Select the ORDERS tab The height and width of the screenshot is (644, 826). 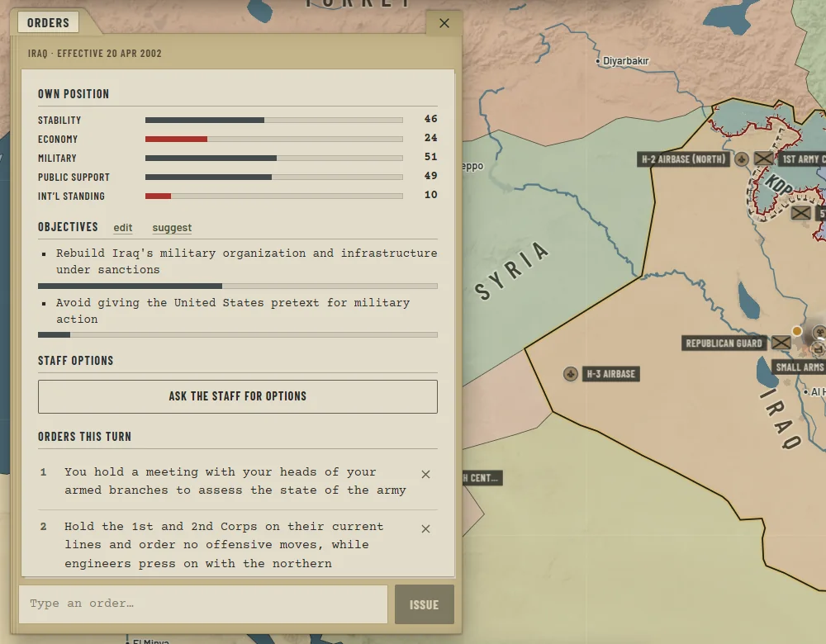click(48, 22)
